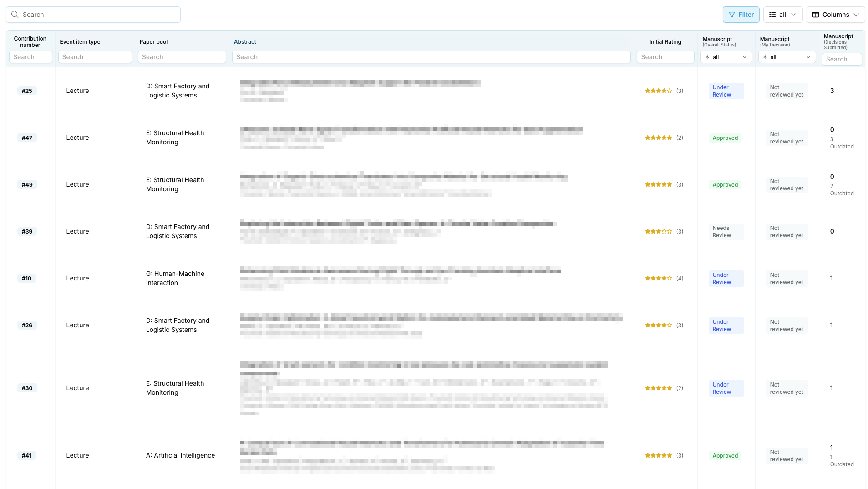Click the list icon in the view selector
This screenshot has width=868, height=489.
(x=771, y=15)
